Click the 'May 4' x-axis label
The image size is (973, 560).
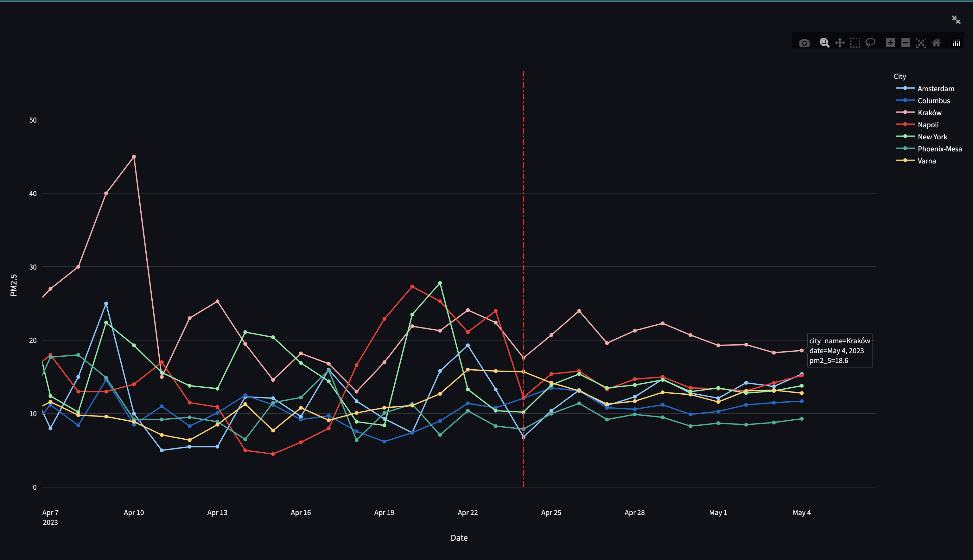[801, 513]
